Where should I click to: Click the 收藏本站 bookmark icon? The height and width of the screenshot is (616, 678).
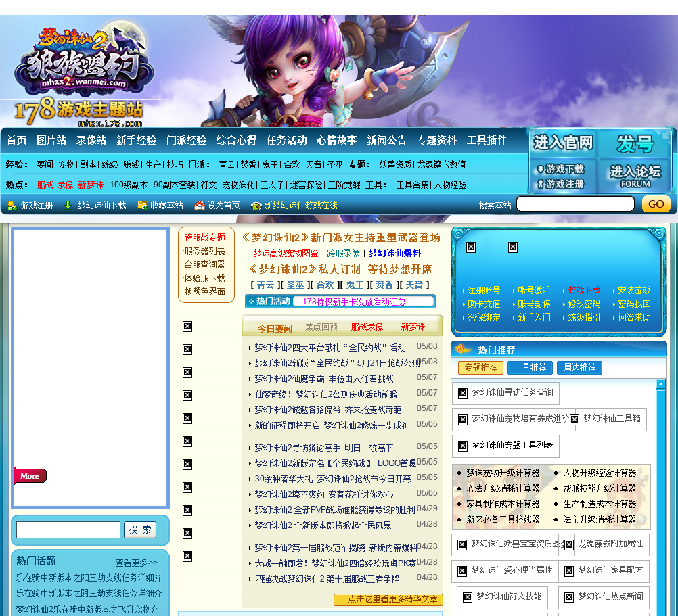(x=142, y=206)
